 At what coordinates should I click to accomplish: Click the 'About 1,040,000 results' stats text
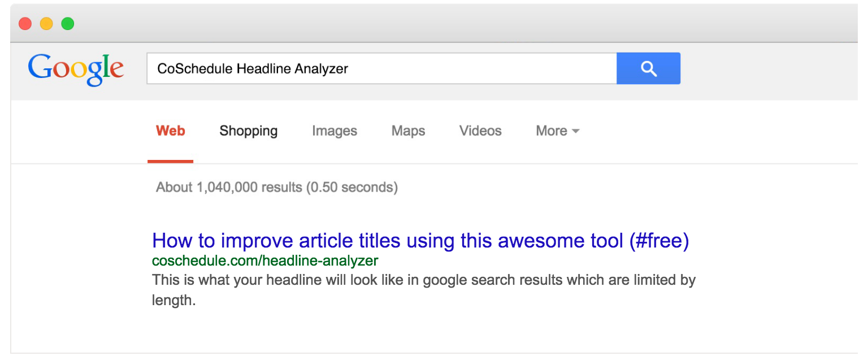[x=277, y=187]
